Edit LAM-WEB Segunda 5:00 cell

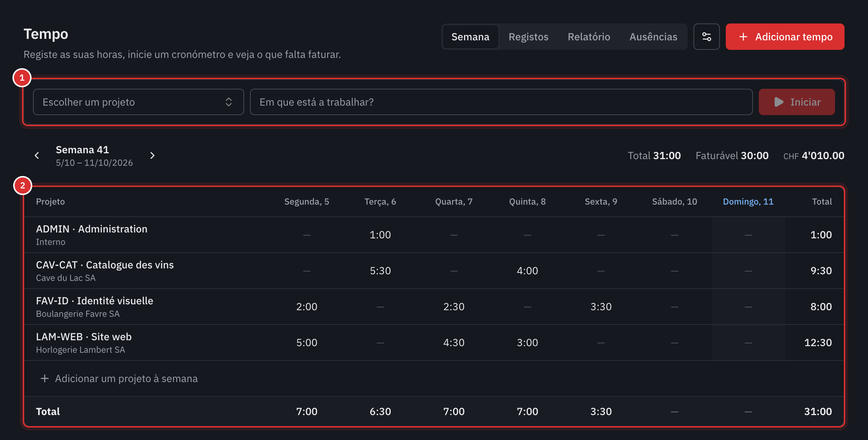[306, 342]
